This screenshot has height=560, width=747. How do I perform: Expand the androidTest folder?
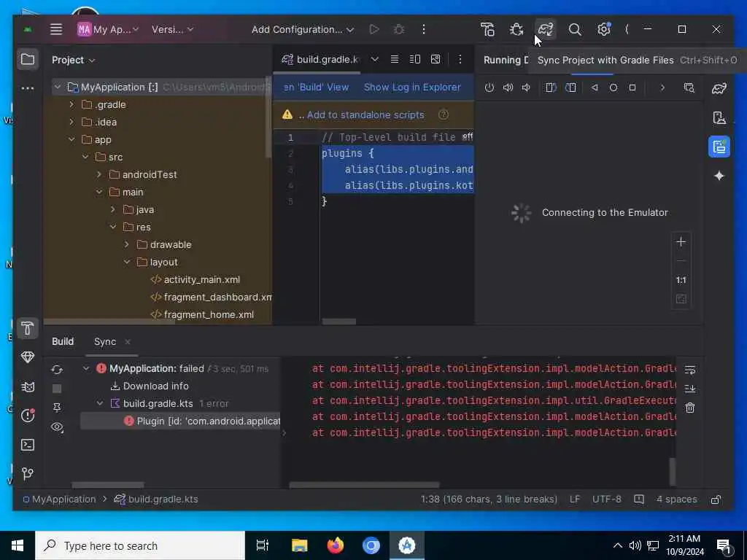(x=99, y=175)
